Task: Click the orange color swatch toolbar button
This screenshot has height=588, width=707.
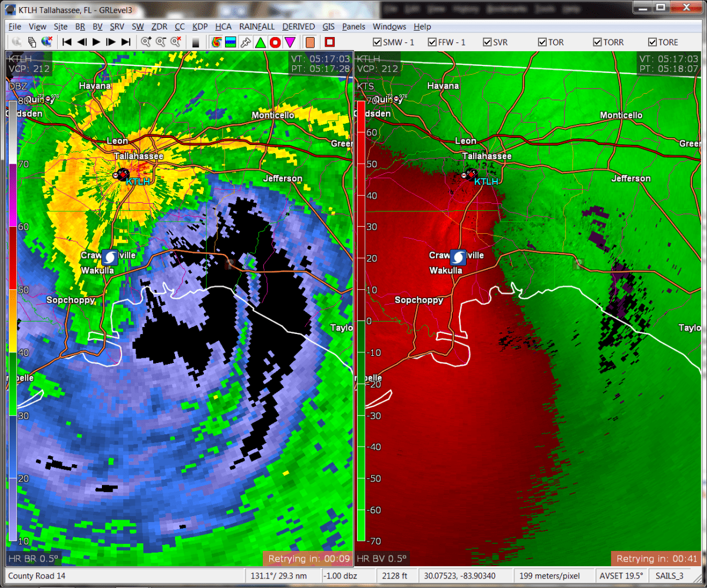Action: pyautogui.click(x=310, y=42)
